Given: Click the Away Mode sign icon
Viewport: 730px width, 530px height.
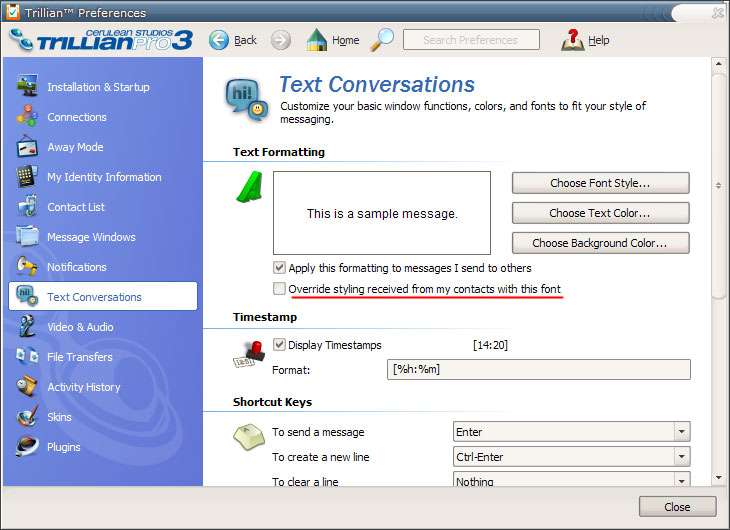Looking at the screenshot, I should 27,146.
